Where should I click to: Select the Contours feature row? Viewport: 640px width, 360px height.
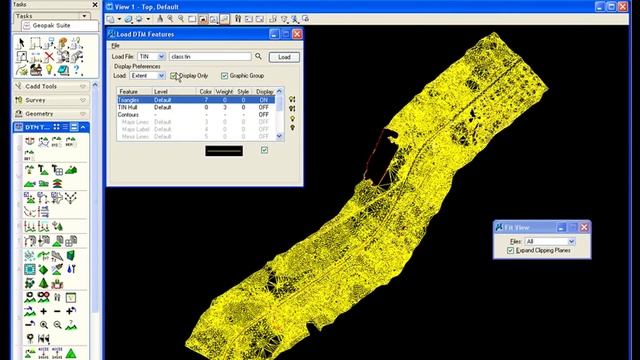[196, 115]
